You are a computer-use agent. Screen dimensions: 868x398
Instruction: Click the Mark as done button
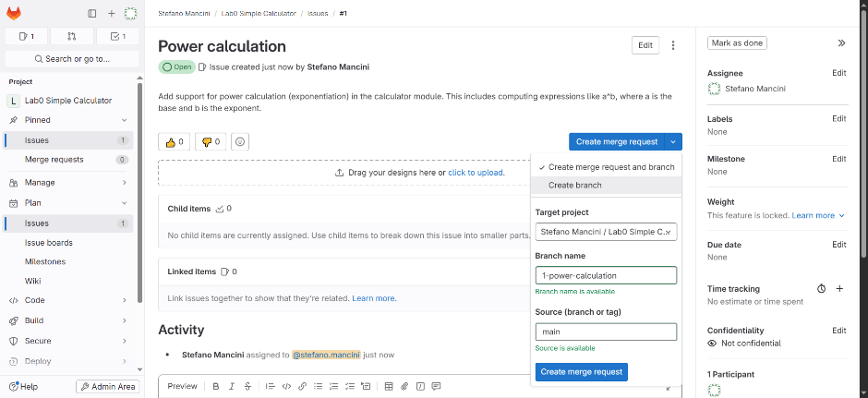coord(737,43)
